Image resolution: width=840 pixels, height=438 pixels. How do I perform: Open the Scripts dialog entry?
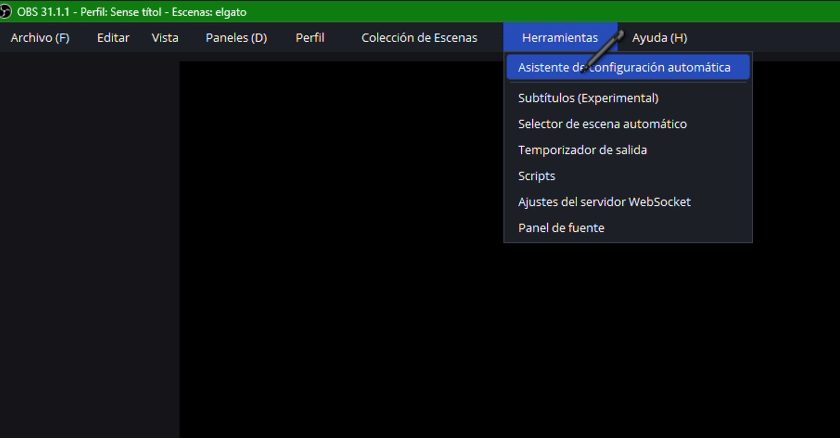[536, 176]
